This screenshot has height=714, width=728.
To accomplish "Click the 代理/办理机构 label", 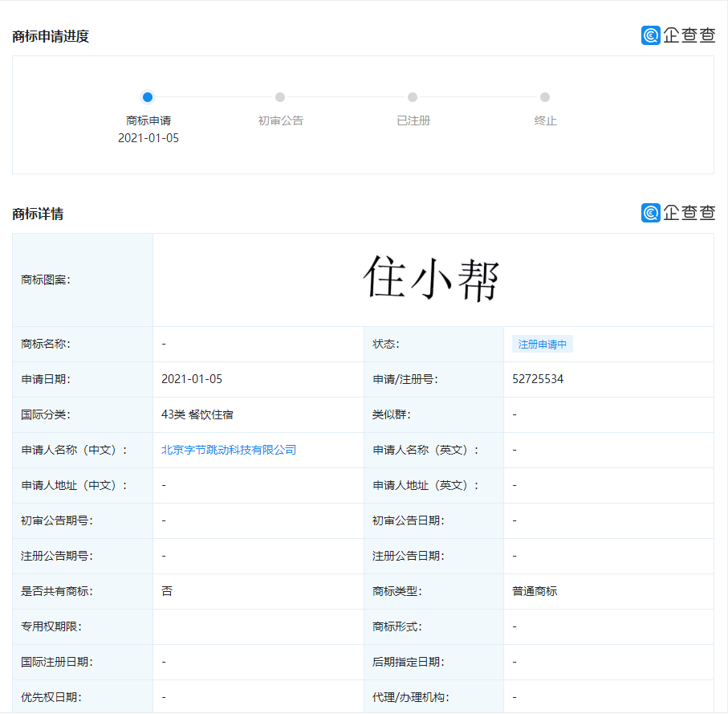I will coord(411,697).
